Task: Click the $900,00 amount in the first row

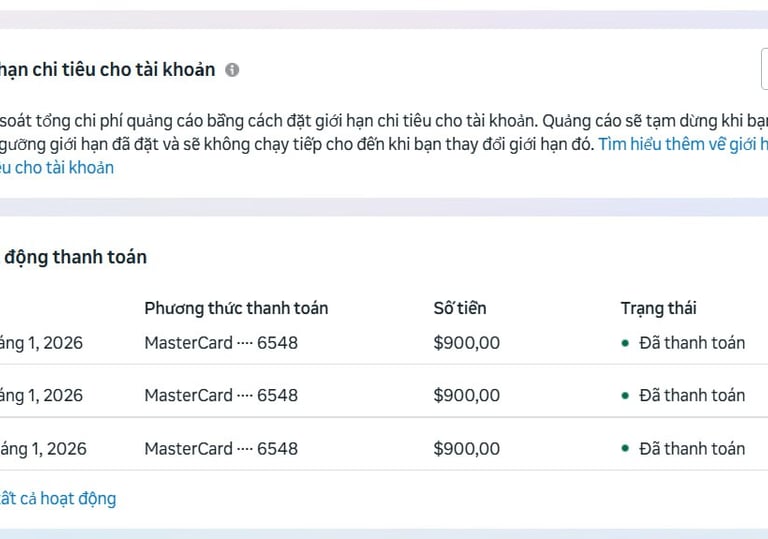Action: click(x=467, y=343)
